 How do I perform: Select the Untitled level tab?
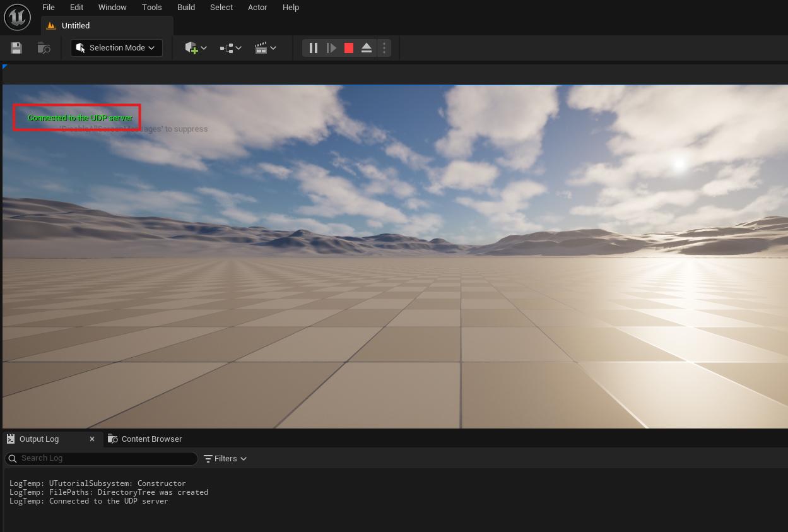(x=76, y=26)
